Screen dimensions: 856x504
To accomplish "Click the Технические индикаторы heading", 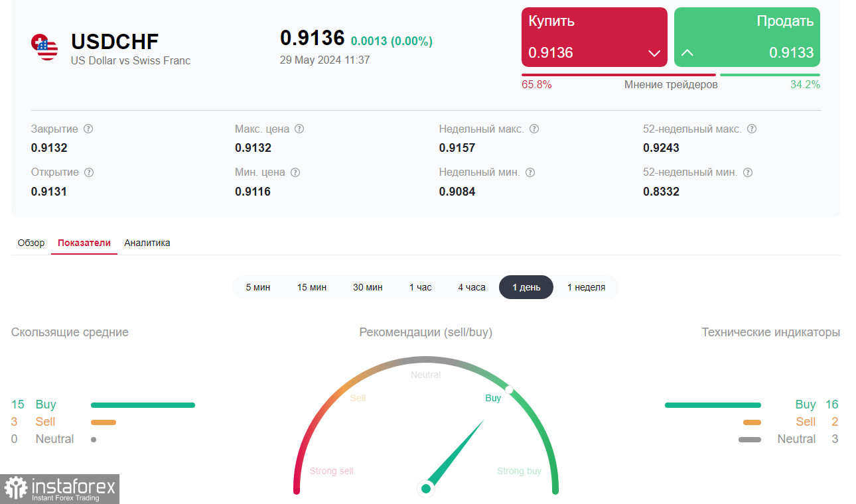I will tap(771, 332).
